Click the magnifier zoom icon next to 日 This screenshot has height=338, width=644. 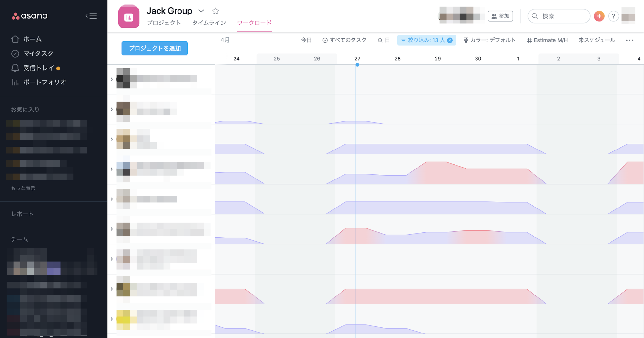point(380,40)
